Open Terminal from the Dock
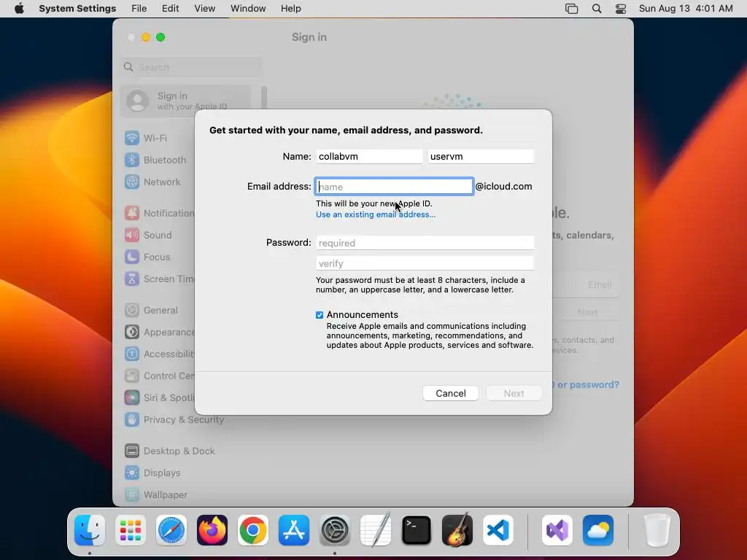Viewport: 747px width, 560px height. [x=417, y=530]
